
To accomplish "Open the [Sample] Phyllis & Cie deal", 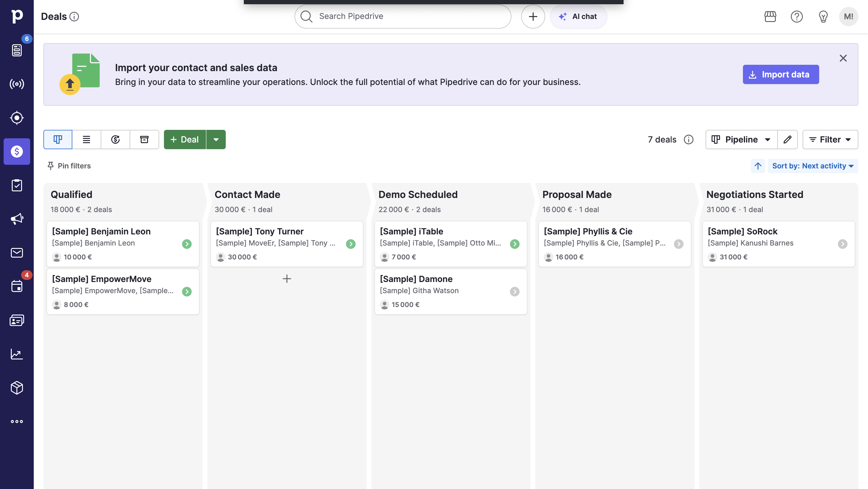I will click(x=615, y=244).
